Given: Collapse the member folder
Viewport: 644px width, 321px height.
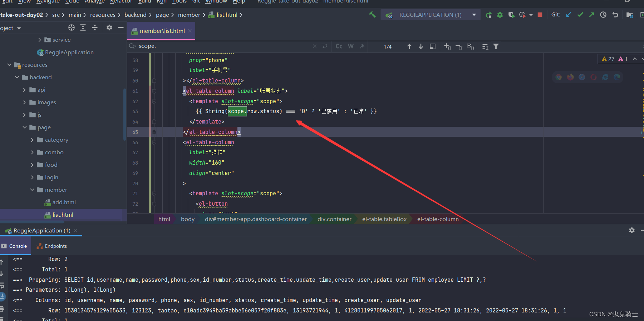Looking at the screenshot, I should pos(32,190).
